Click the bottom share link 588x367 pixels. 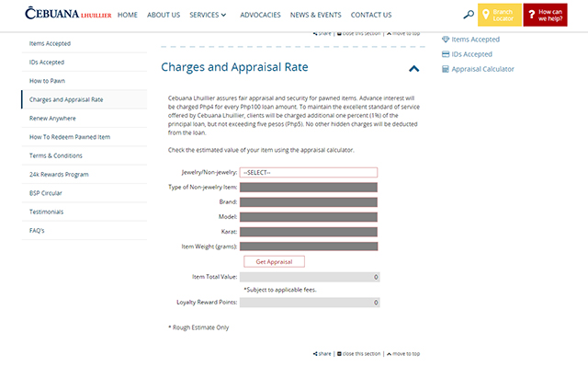point(322,353)
